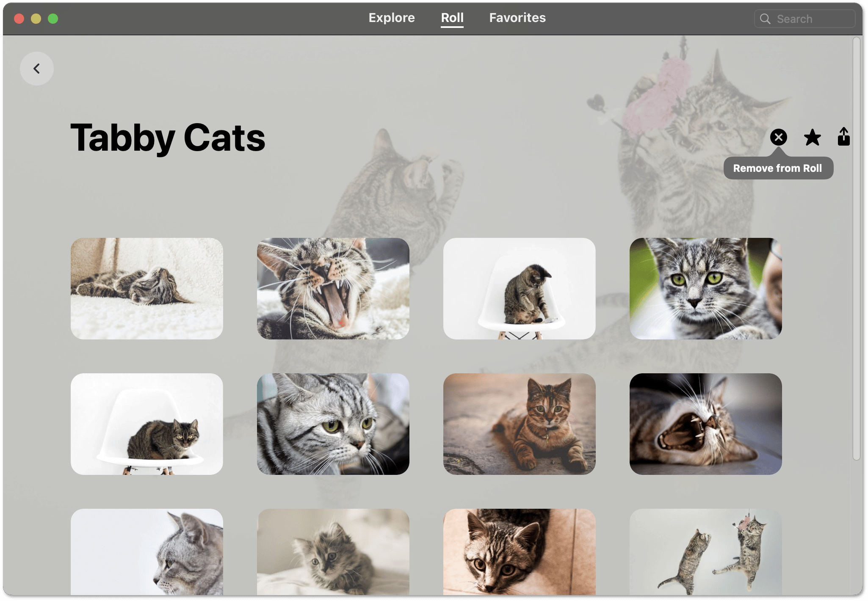Click the share upload icon
The image size is (868, 601).
(843, 137)
